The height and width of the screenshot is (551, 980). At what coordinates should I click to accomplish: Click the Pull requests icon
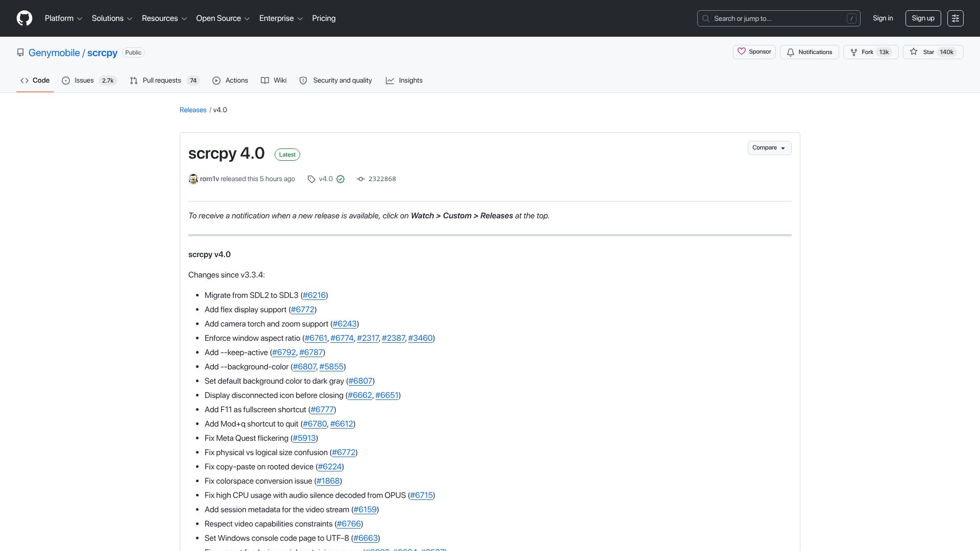pos(134,81)
